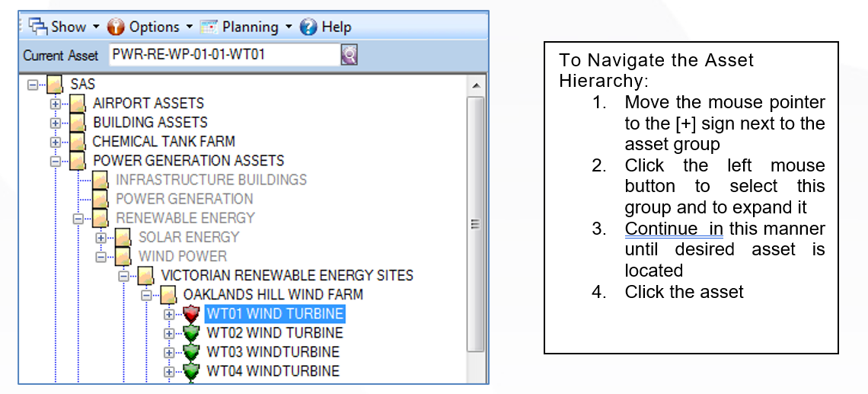The height and width of the screenshot is (394, 868).
Task: Click the CHEMICAL TANK FARM folder icon
Action: tap(77, 143)
